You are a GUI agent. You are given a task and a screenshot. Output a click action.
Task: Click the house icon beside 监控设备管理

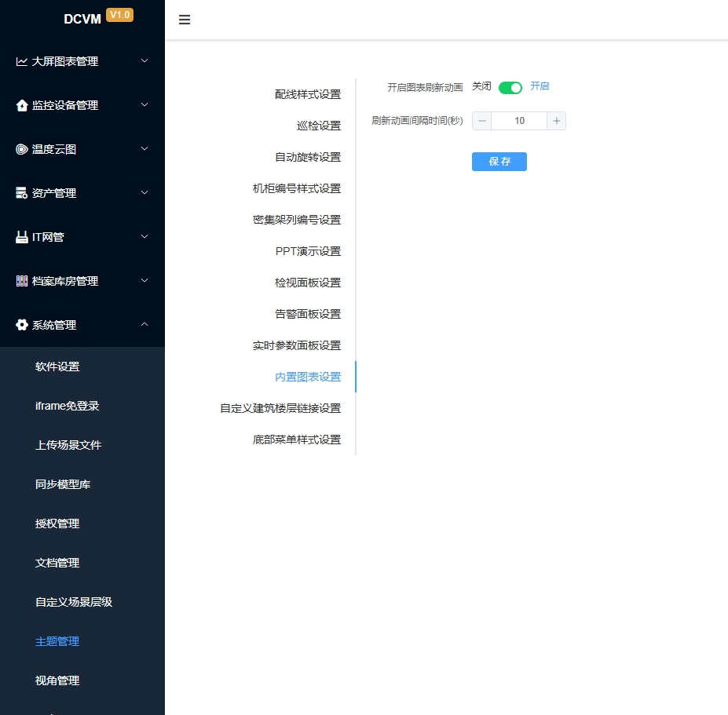[x=22, y=105]
